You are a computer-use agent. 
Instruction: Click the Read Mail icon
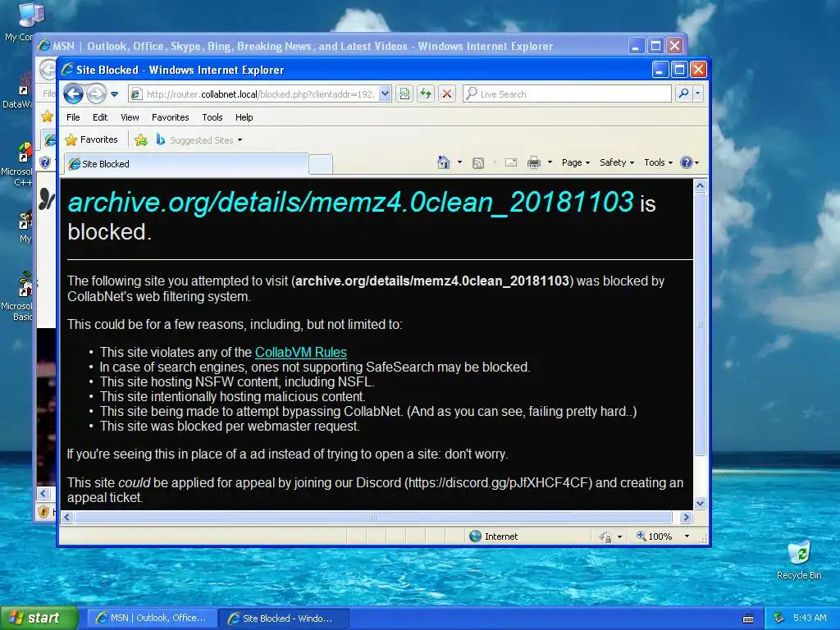tap(511, 162)
